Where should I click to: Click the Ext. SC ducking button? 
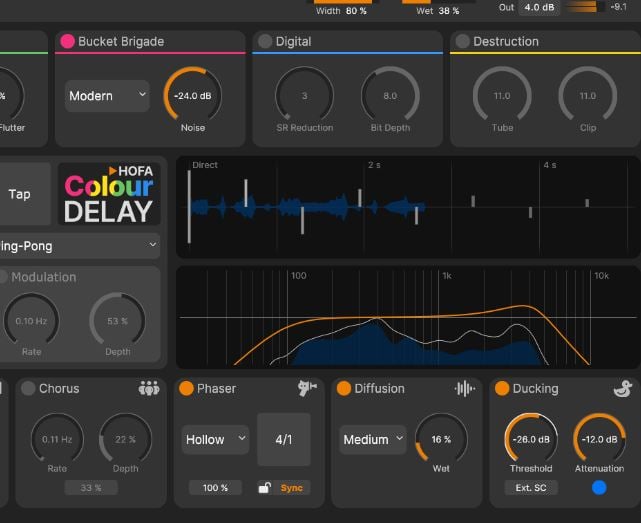pos(531,487)
